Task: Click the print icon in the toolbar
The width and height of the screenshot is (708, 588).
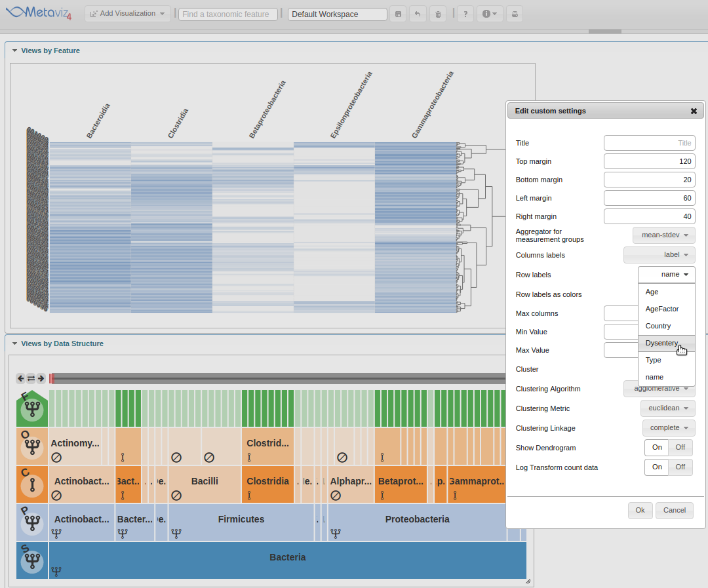Action: (x=515, y=14)
